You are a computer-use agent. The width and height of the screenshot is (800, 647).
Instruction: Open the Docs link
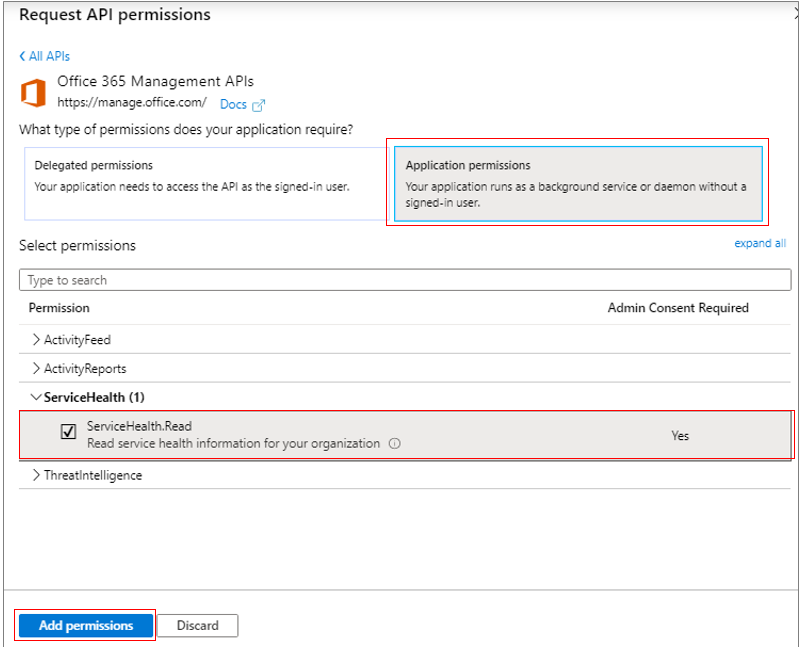[x=233, y=104]
